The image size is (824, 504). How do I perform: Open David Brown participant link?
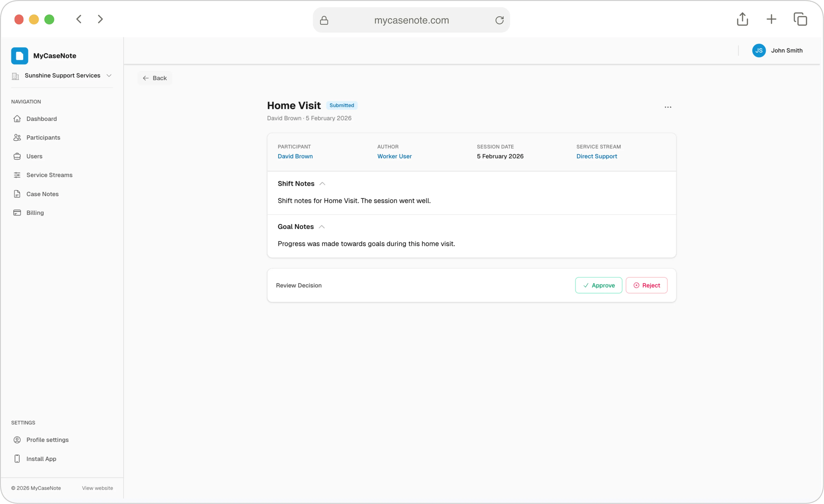(x=295, y=156)
